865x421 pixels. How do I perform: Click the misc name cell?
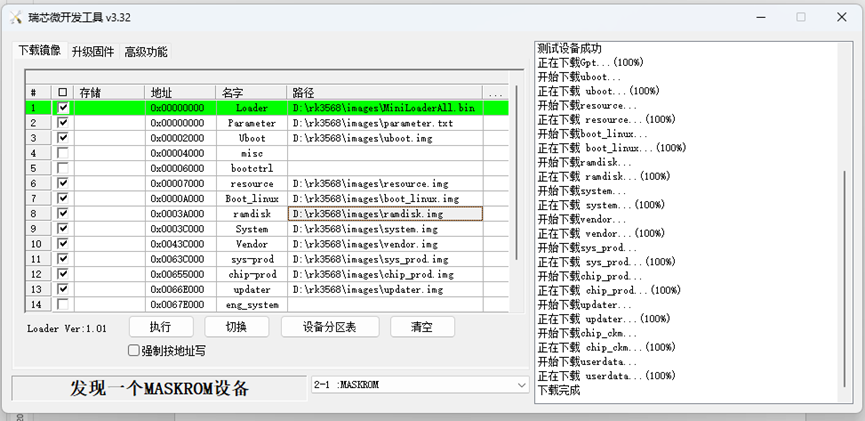click(x=251, y=153)
